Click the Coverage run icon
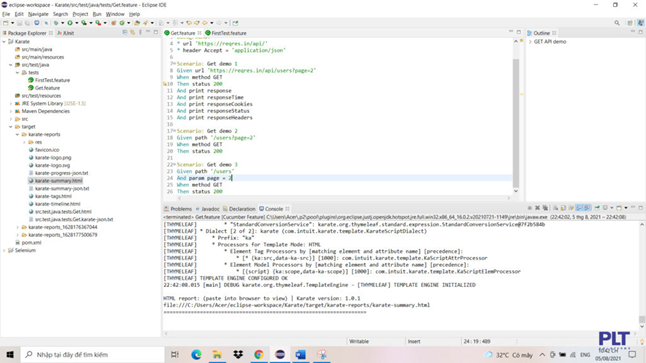The height and width of the screenshot is (363, 646). pos(84,23)
